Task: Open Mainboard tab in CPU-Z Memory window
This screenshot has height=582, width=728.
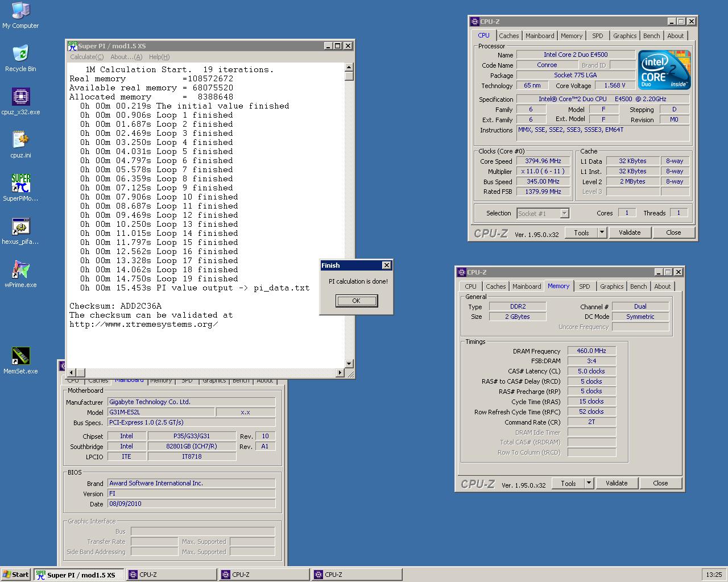Action: [527, 286]
